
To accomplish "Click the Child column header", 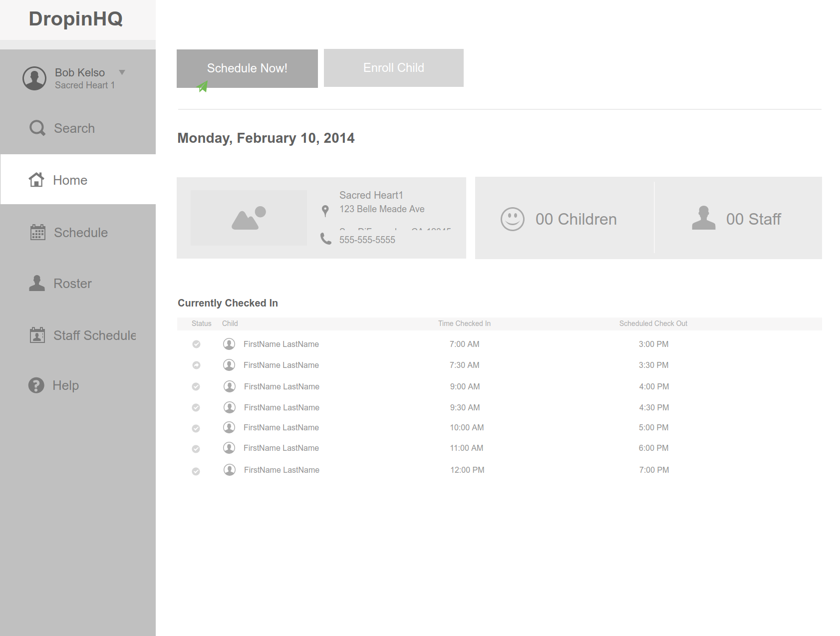I will pos(230,323).
